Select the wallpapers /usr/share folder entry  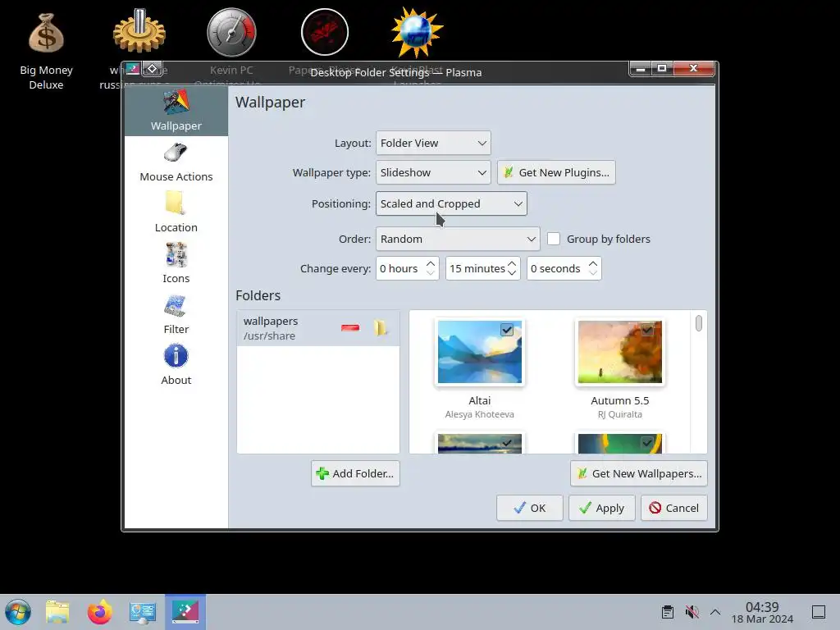tap(318, 328)
